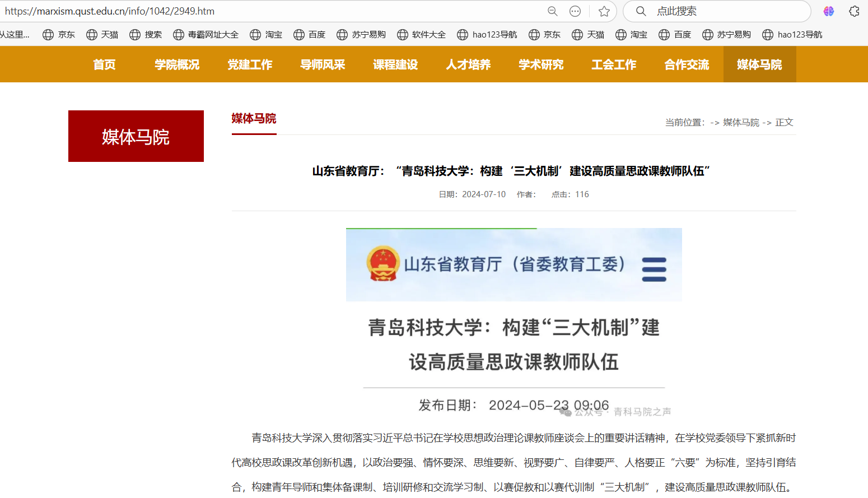868x498 pixels.
Task: Open the first hao123导航 bookmark
Action: coord(487,35)
